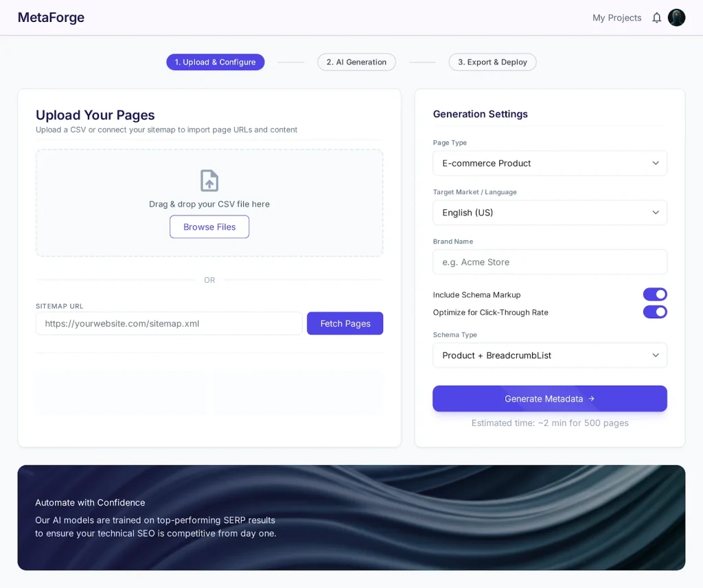703x588 pixels.
Task: Click the 'Estimated time: ~2 min for 500 pages' text
Action: click(550, 423)
